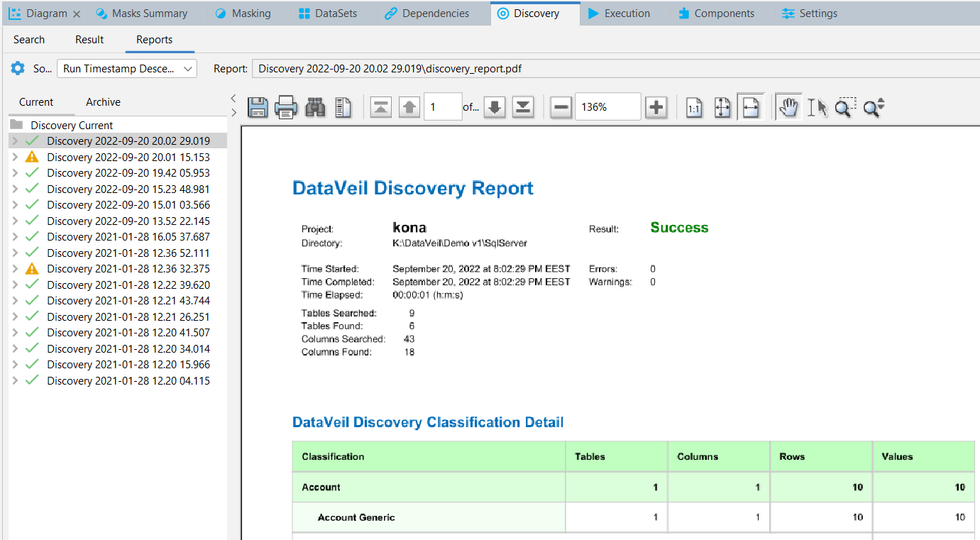Click the Report path field
The height and width of the screenshot is (540, 980).
click(x=615, y=69)
